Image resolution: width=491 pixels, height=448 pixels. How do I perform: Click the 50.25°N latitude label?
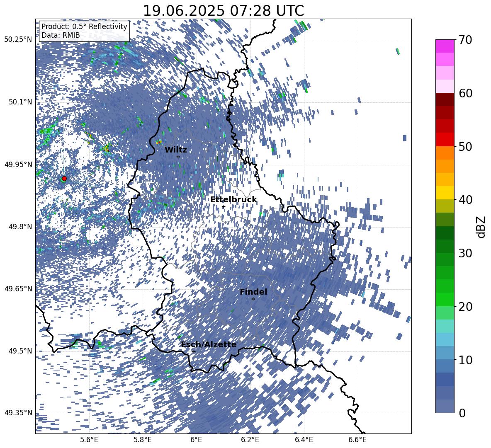point(18,40)
